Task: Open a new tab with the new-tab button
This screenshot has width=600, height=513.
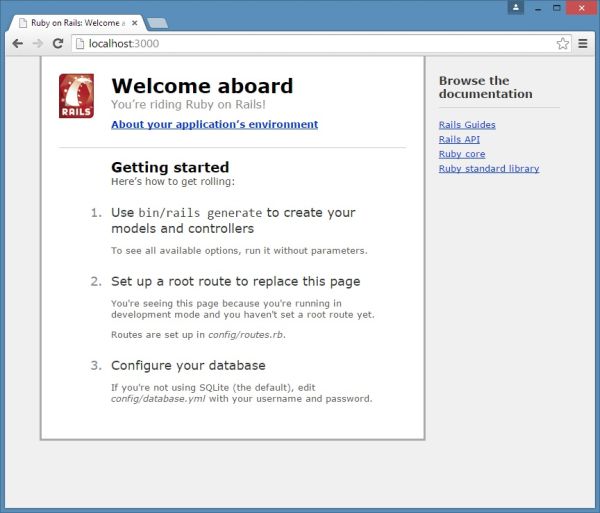Action: coord(157,23)
